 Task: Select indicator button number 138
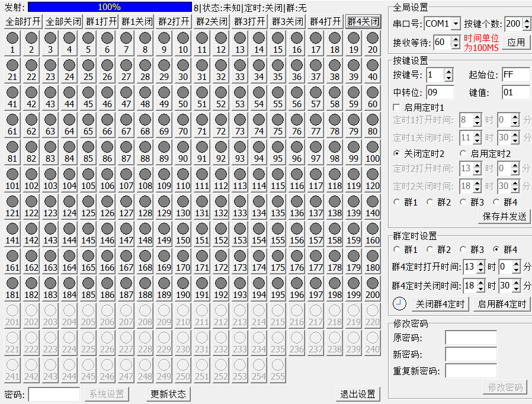click(x=335, y=207)
